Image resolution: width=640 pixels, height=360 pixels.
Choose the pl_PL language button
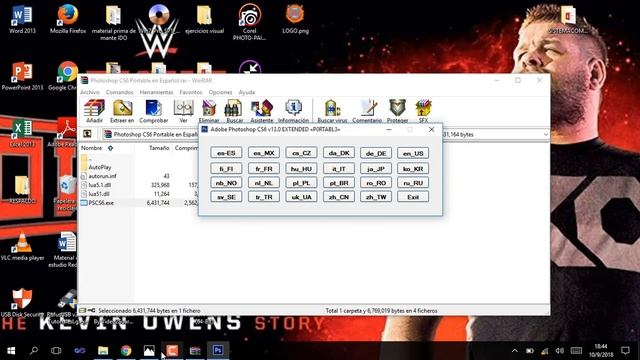click(x=301, y=183)
